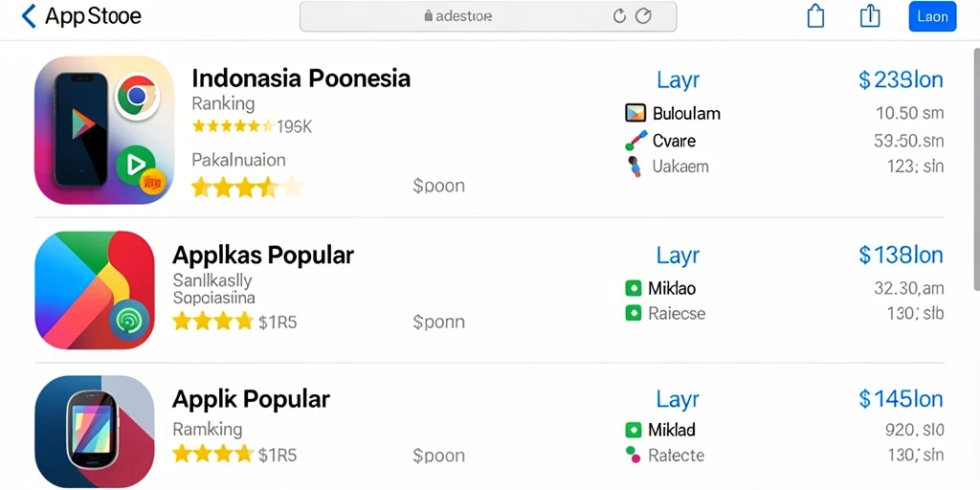Click the Cvaire item icon
The image size is (980, 490).
click(635, 140)
